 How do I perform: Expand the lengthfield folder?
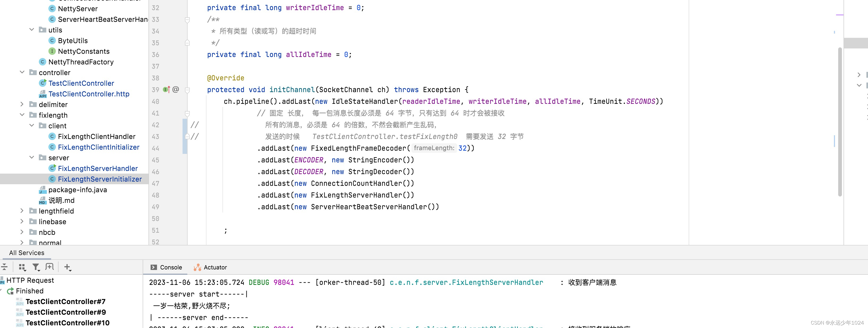tap(22, 211)
